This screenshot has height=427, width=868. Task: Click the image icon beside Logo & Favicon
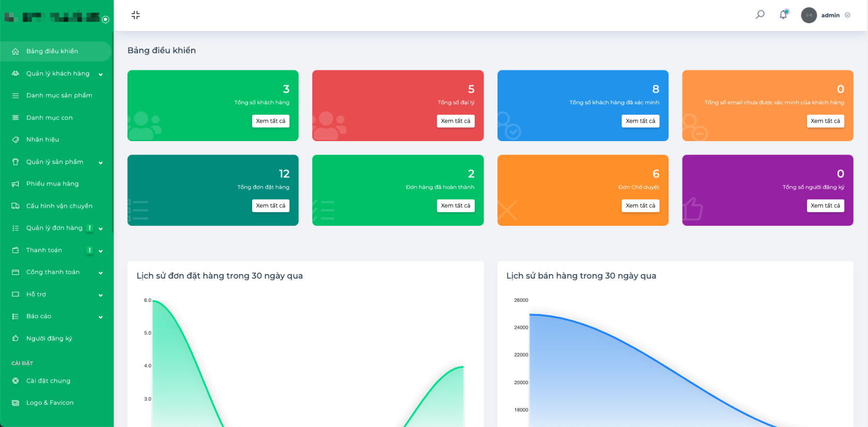coord(16,403)
